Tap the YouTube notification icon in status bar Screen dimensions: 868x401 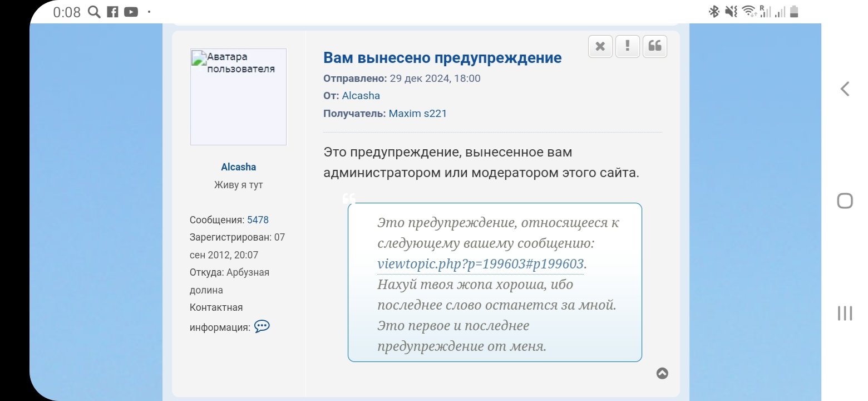[131, 12]
